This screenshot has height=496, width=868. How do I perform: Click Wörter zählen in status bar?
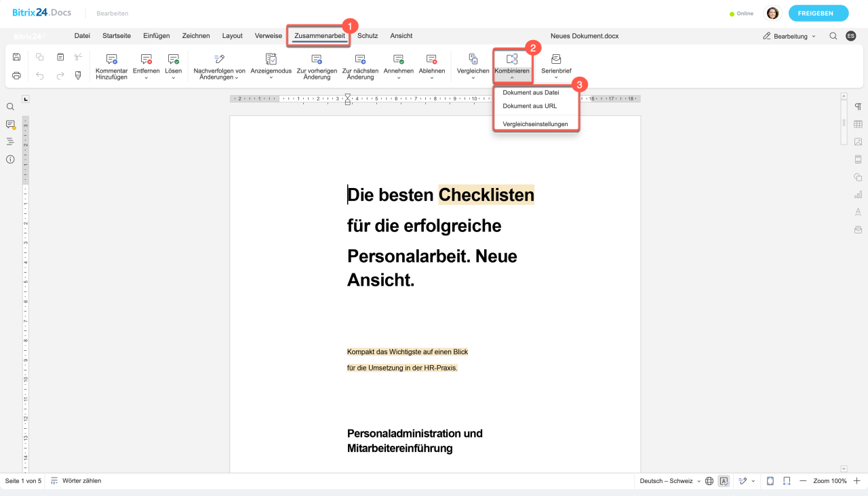[81, 481]
